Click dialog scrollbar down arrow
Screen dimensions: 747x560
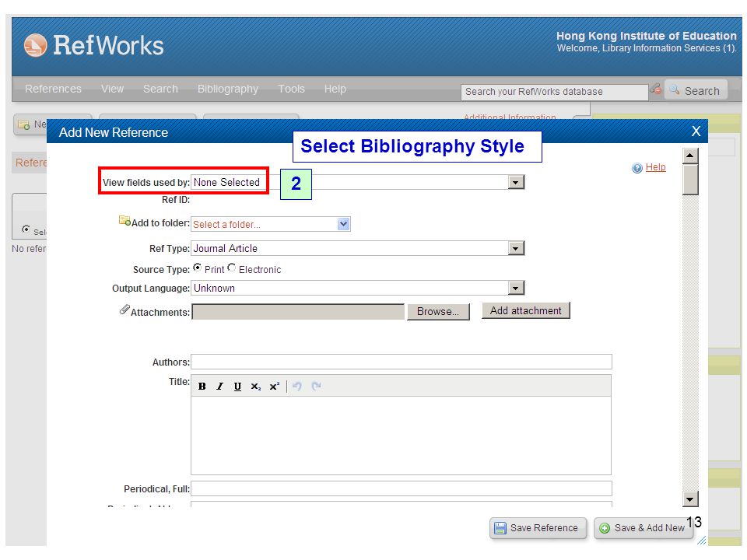690,499
